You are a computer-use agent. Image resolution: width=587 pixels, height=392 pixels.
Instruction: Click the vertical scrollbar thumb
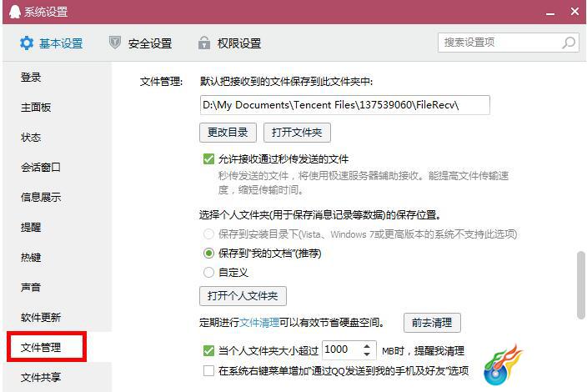tap(581, 285)
